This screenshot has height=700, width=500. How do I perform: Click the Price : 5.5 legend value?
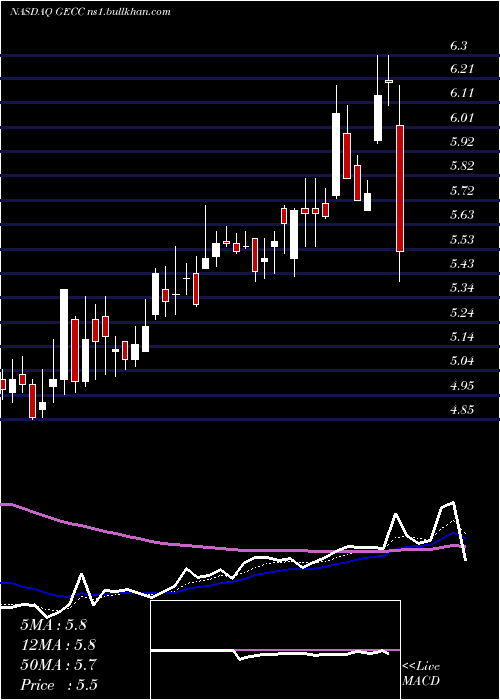pyautogui.click(x=59, y=685)
